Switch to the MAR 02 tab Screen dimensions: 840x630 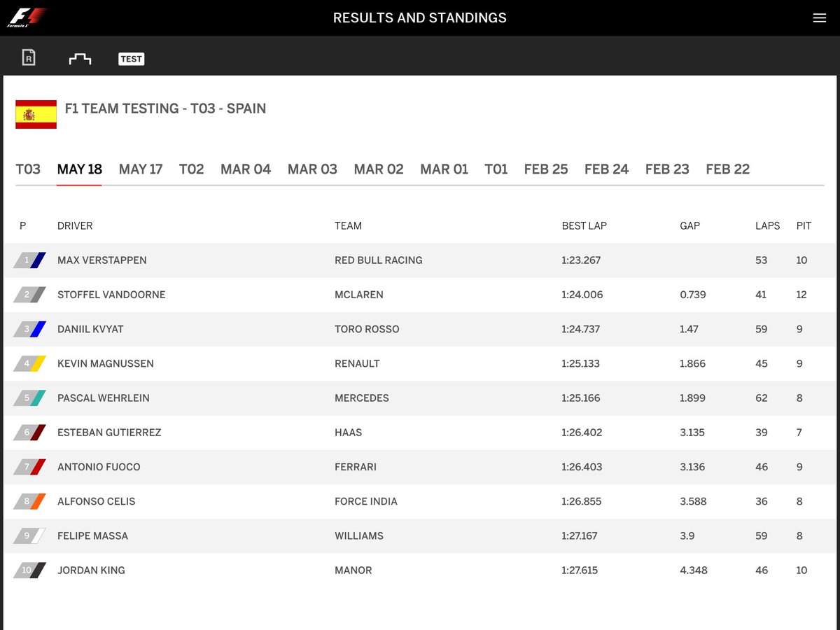click(379, 169)
